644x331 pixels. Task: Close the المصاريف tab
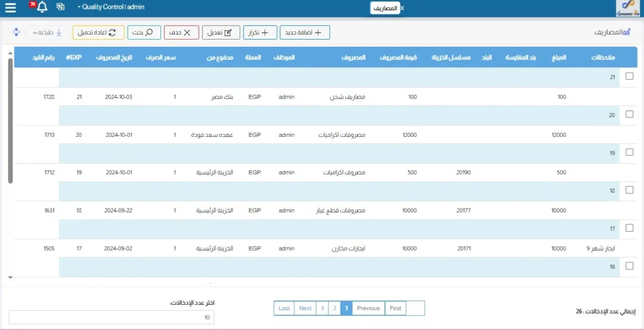(x=402, y=8)
